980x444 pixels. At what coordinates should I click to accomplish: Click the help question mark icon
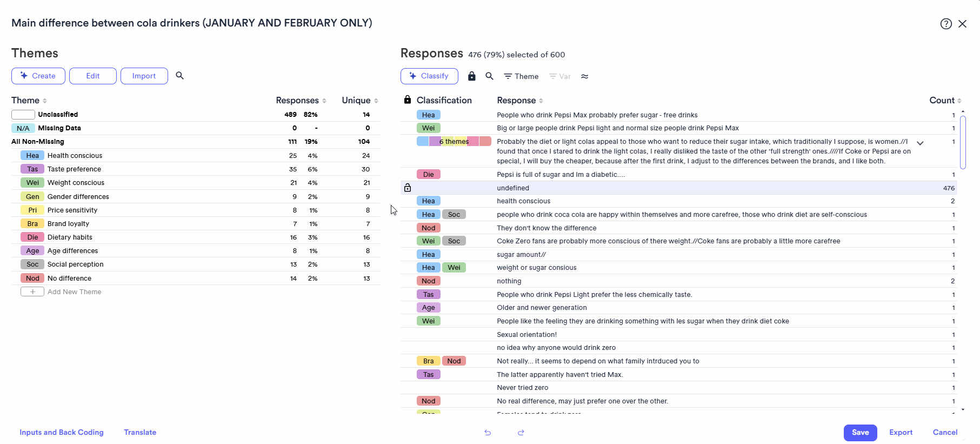945,24
